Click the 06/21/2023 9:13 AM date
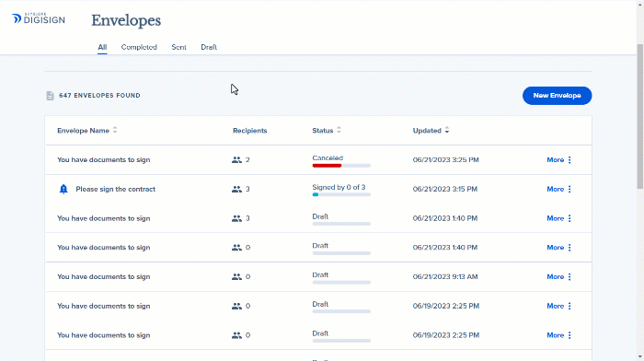The image size is (644, 361). click(445, 276)
